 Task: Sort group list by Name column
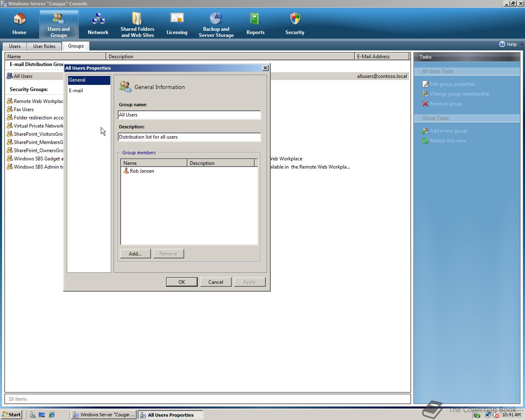pyautogui.click(x=55, y=57)
